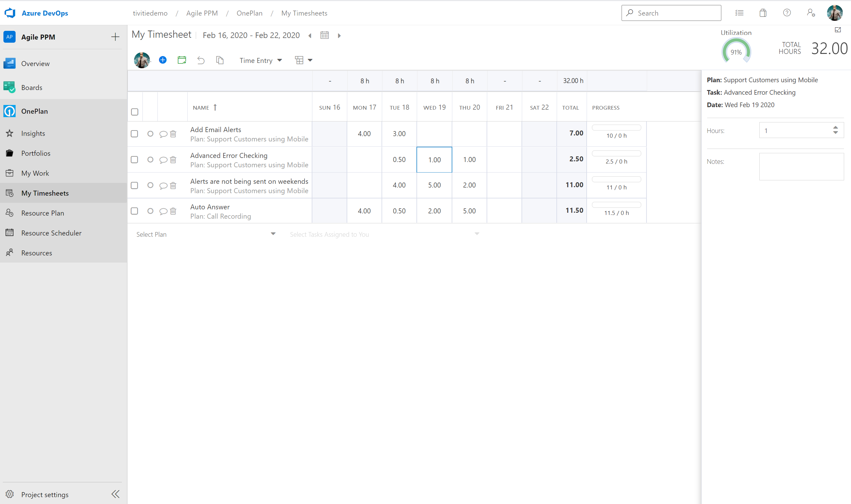Increase Hours with the up stepper arrow
851x504 pixels.
pyautogui.click(x=835, y=127)
